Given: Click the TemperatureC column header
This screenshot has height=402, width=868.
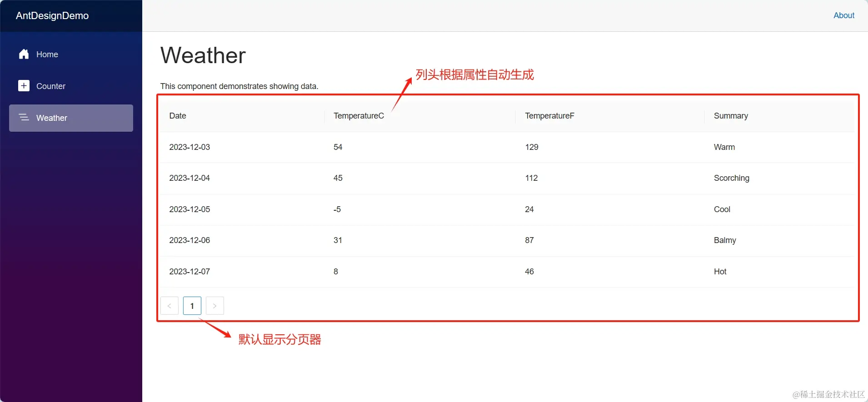Looking at the screenshot, I should [420, 116].
